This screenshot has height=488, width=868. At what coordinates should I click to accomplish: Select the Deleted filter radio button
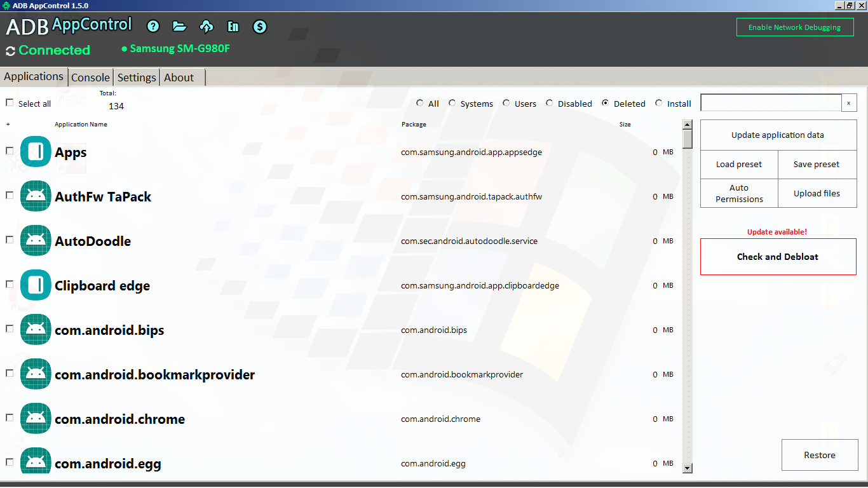click(x=605, y=103)
